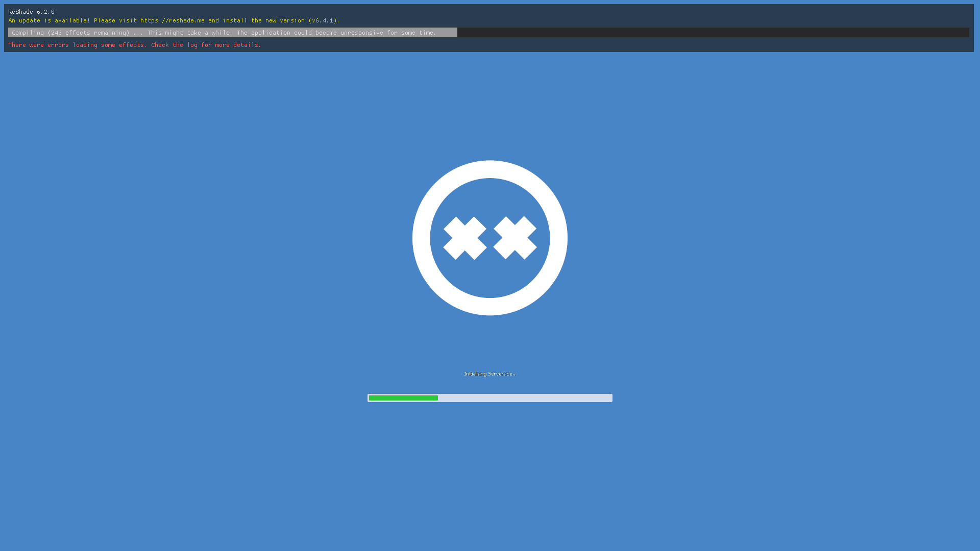980x551 pixels.
Task: Click the gray unfilled loading bar portion
Action: 525,398
